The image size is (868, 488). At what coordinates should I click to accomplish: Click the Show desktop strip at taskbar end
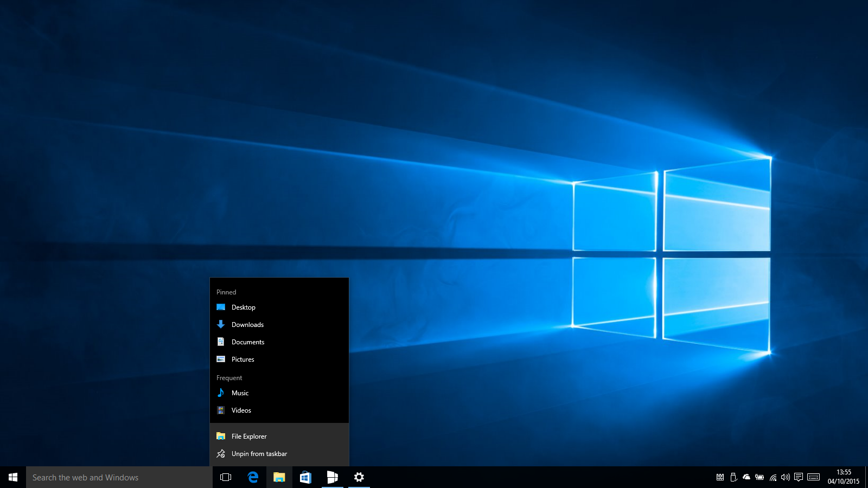coord(866,477)
